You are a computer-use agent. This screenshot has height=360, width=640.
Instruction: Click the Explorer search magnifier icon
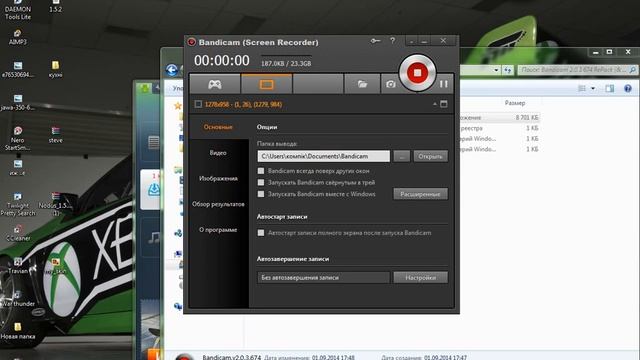pos(633,70)
